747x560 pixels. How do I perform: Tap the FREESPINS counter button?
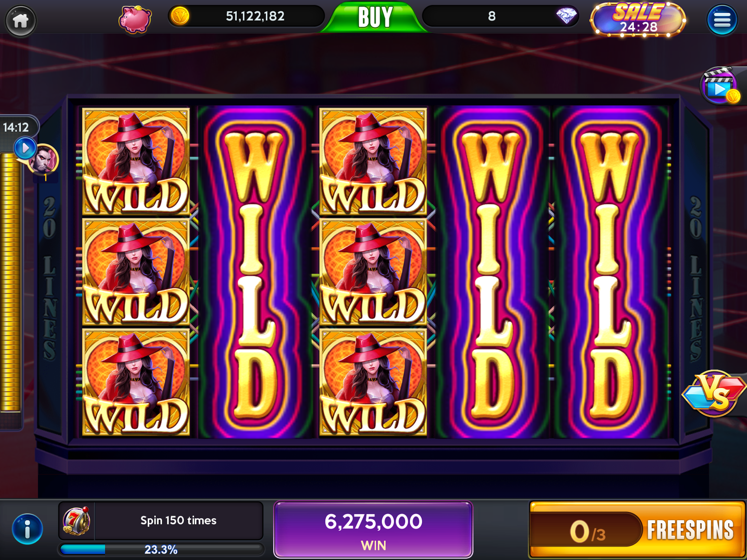(x=637, y=529)
